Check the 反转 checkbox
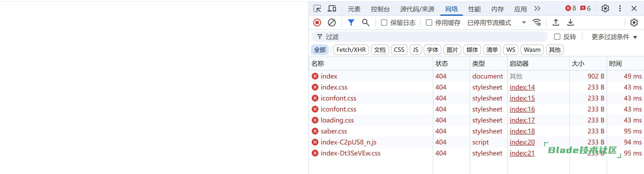The height and width of the screenshot is (174, 644). click(557, 37)
